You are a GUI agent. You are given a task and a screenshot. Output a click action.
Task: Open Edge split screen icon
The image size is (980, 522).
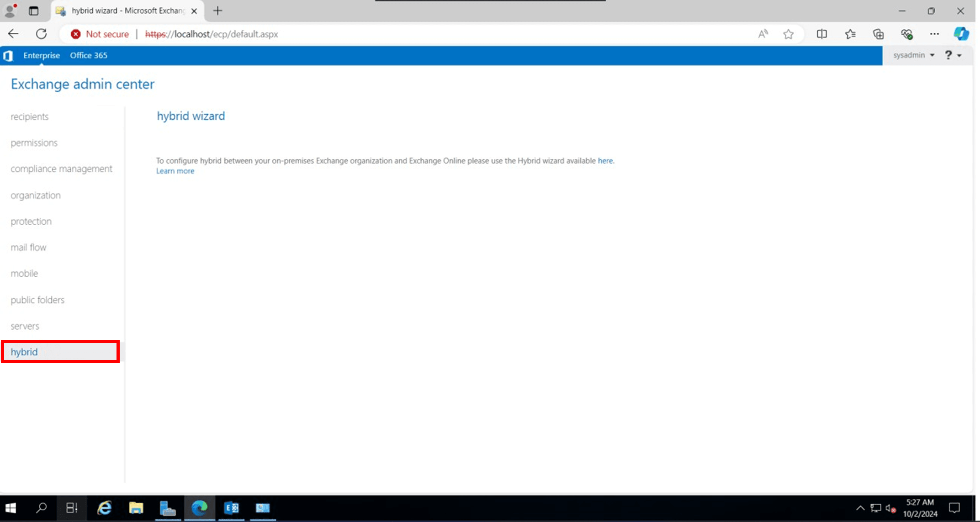[821, 34]
